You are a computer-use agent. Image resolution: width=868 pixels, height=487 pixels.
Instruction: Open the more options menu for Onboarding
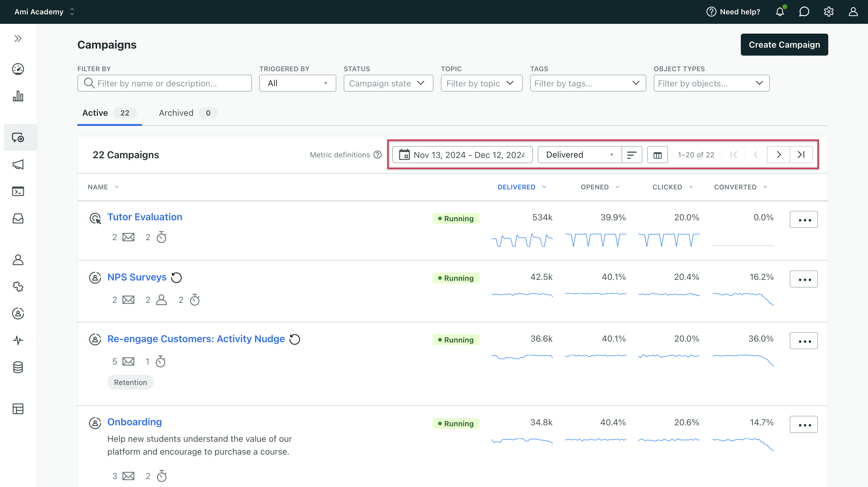(x=803, y=425)
